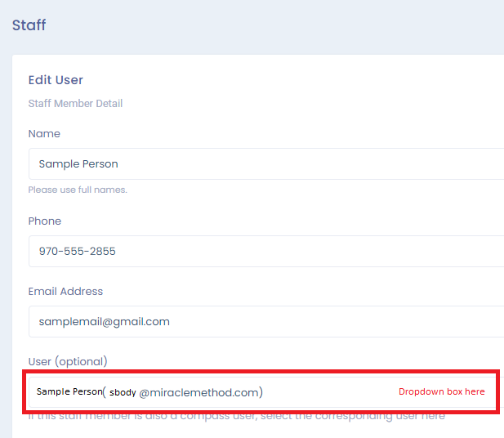Click '970-555-2855' in the Phone field
This screenshot has width=504, height=438.
[78, 251]
